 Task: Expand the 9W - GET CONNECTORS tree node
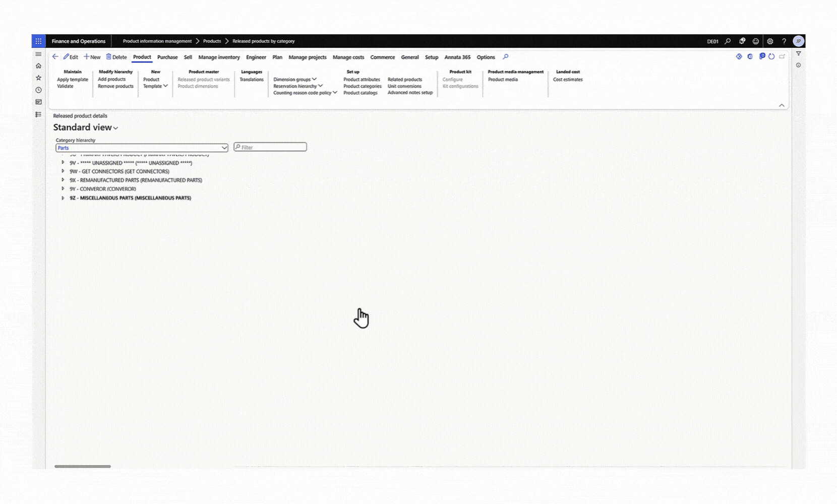pyautogui.click(x=63, y=171)
